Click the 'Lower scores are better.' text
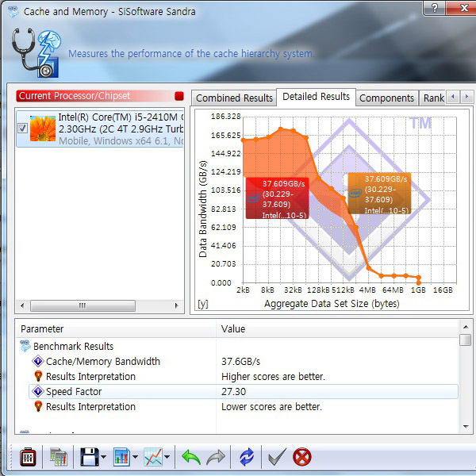This screenshot has width=476, height=476. pyautogui.click(x=271, y=407)
